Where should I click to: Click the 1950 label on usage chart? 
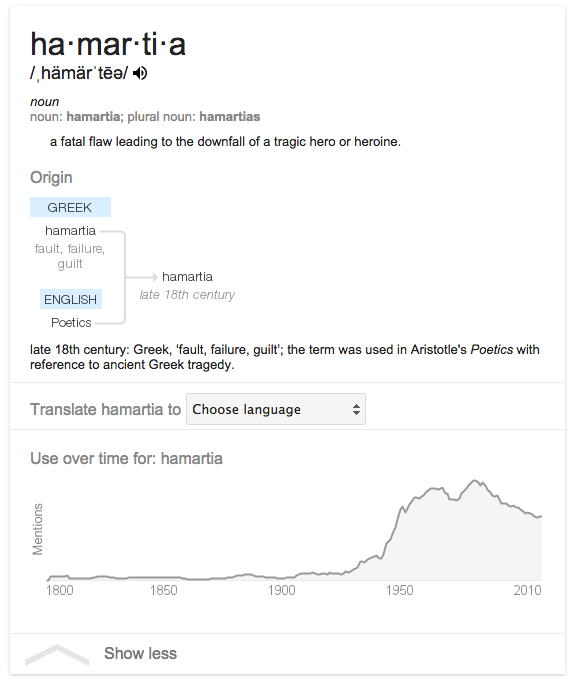coord(400,590)
